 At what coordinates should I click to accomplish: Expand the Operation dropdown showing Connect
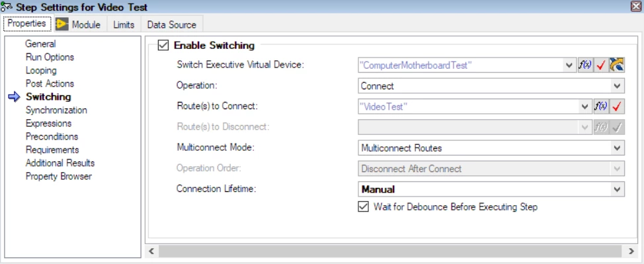pos(491,86)
